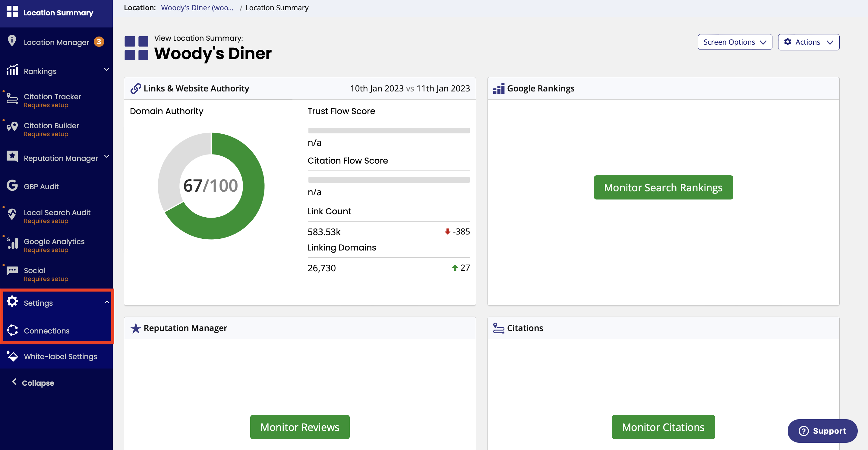The image size is (868, 450).
Task: Click the Citation Flow Score progress bar
Action: (389, 180)
